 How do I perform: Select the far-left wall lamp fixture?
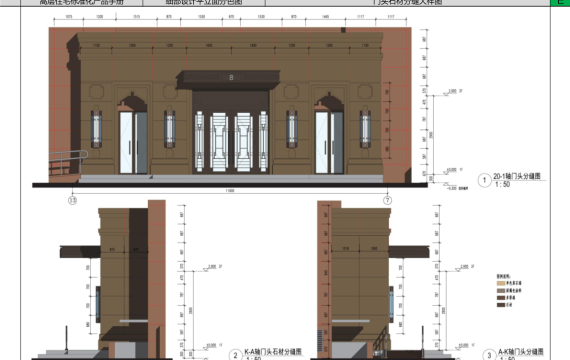click(x=96, y=127)
